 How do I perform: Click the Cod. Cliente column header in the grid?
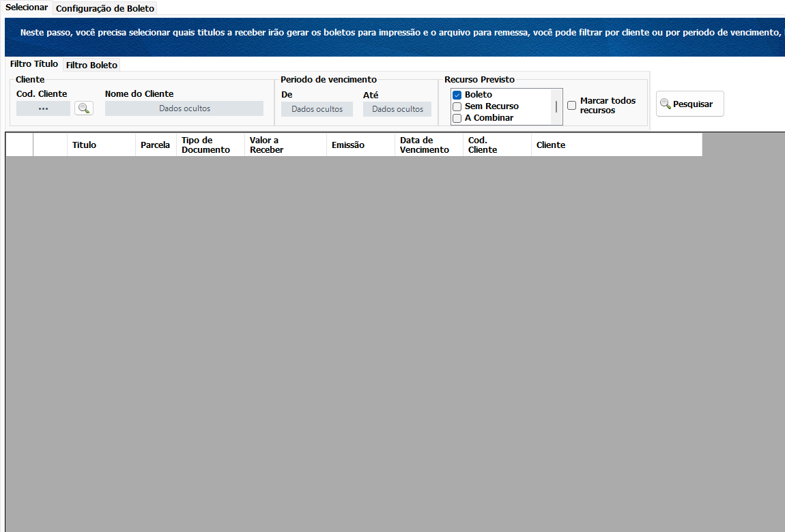pos(497,145)
